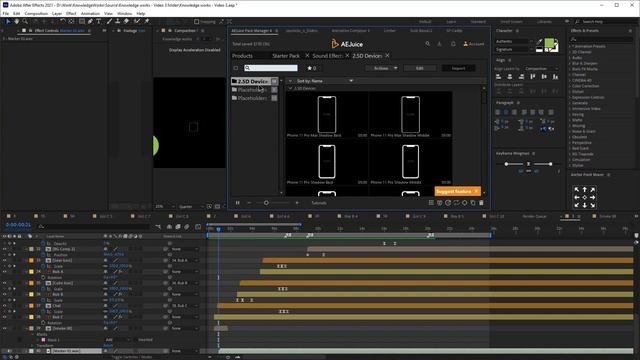Close the Sound Effects tab
This screenshot has width=640, height=360.
point(347,56)
